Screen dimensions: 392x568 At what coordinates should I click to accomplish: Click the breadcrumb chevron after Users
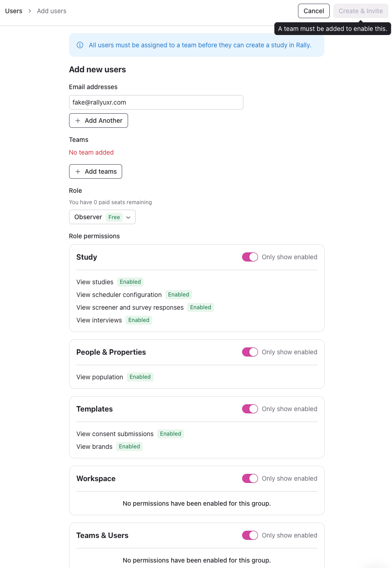[30, 11]
